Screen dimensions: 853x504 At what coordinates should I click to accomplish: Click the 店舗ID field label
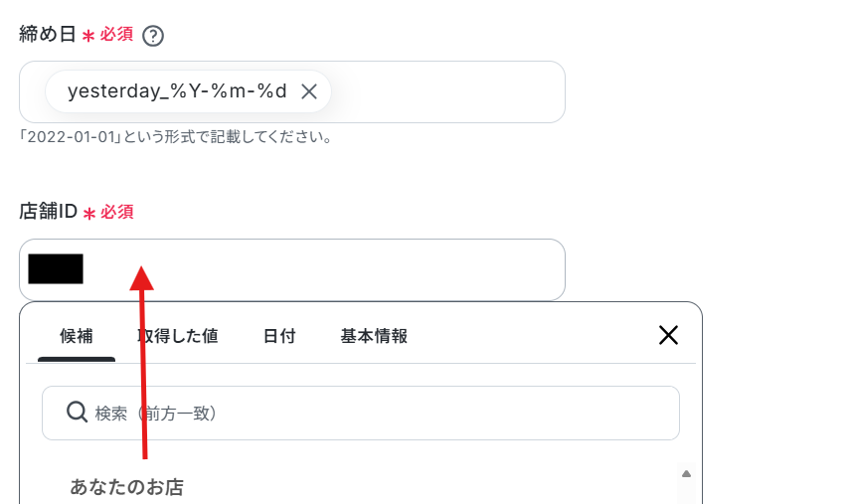pyautogui.click(x=49, y=212)
